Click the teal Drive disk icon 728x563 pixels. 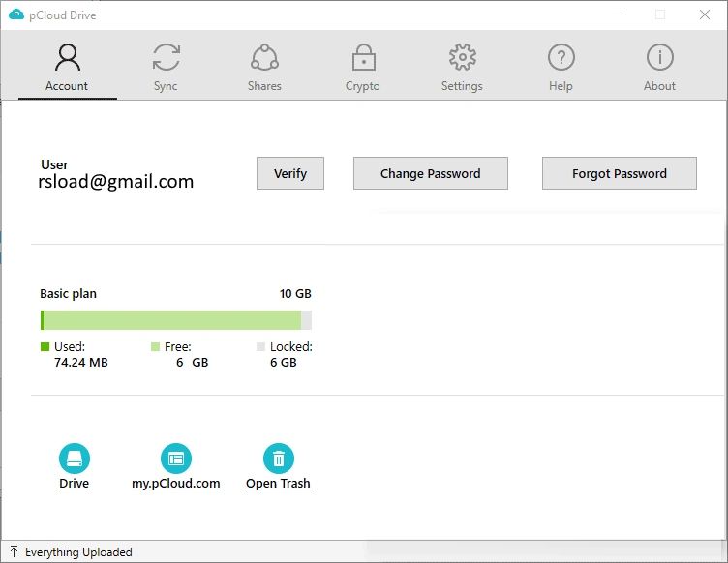point(75,459)
